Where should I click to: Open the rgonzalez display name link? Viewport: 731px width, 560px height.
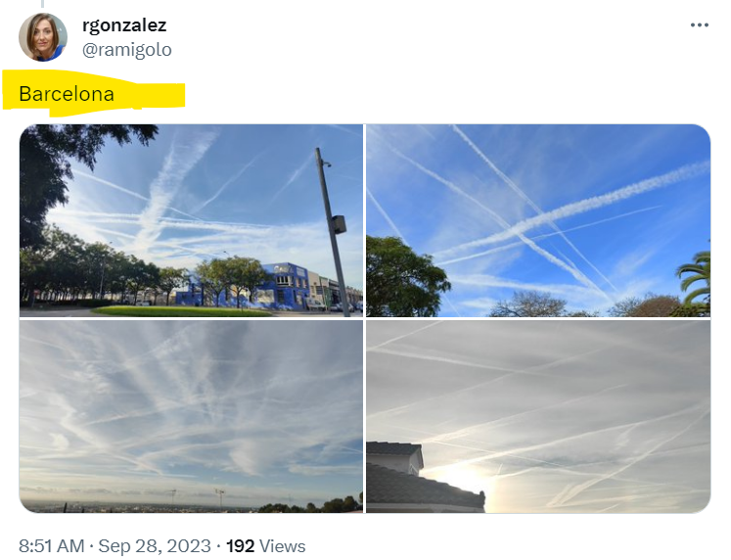[x=124, y=25]
